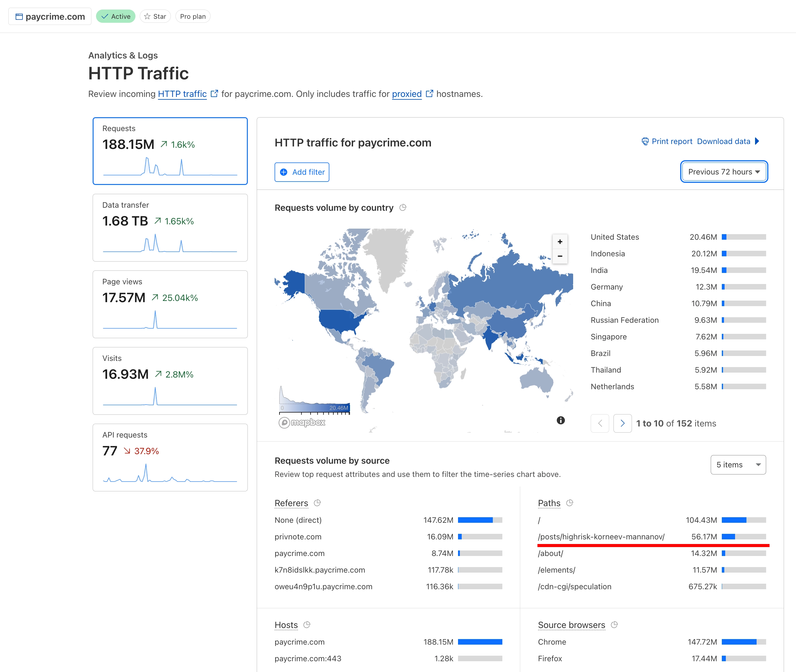Click the clock icon beside Source browsers
This screenshot has height=672, width=796.
[x=614, y=625]
